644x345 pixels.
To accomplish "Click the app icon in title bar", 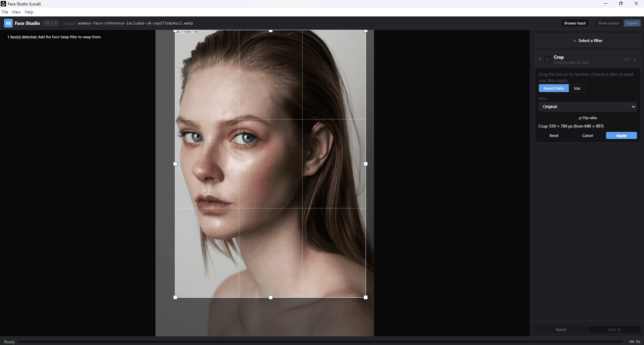I will pos(3,4).
